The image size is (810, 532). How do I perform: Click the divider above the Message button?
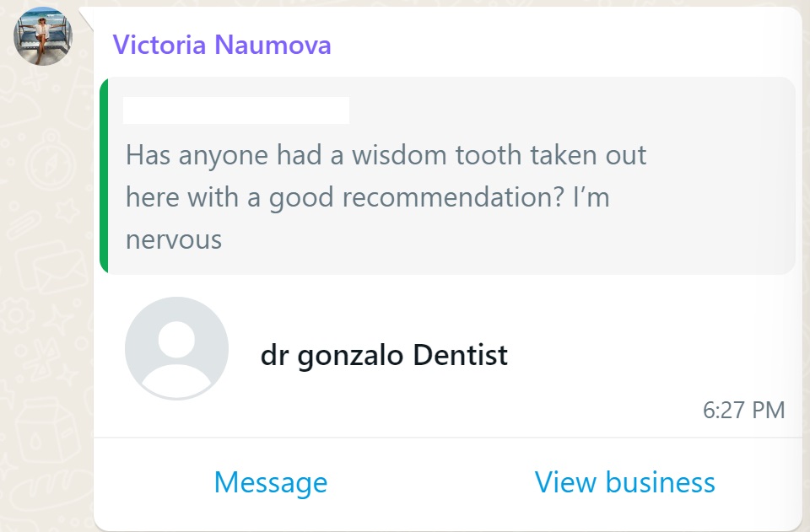coord(447,438)
